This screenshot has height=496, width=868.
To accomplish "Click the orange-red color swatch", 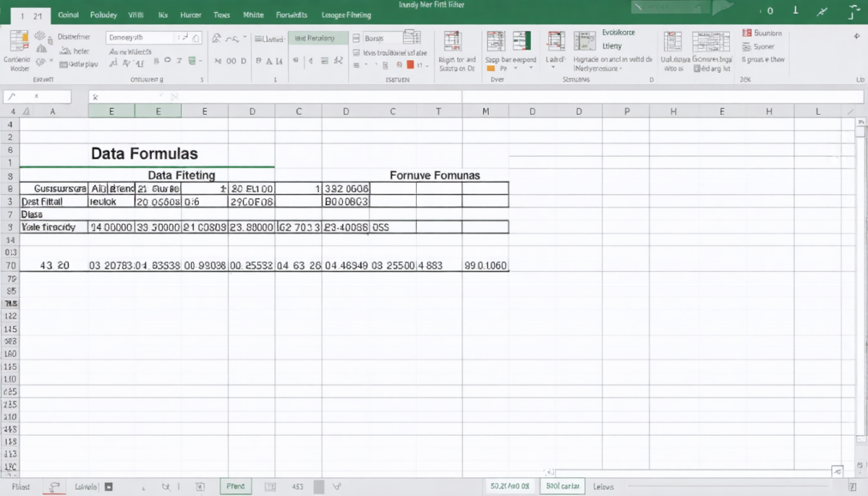I will pyautogui.click(x=409, y=65).
